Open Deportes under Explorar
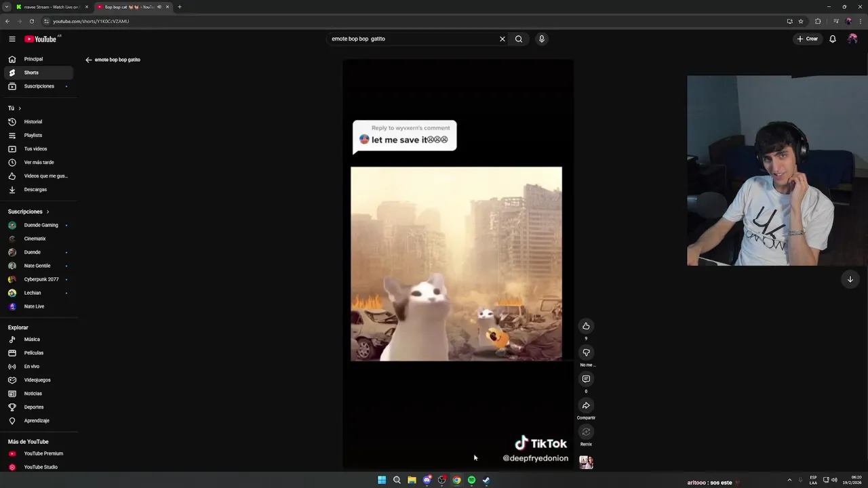Viewport: 868px width, 488px height. (39, 407)
